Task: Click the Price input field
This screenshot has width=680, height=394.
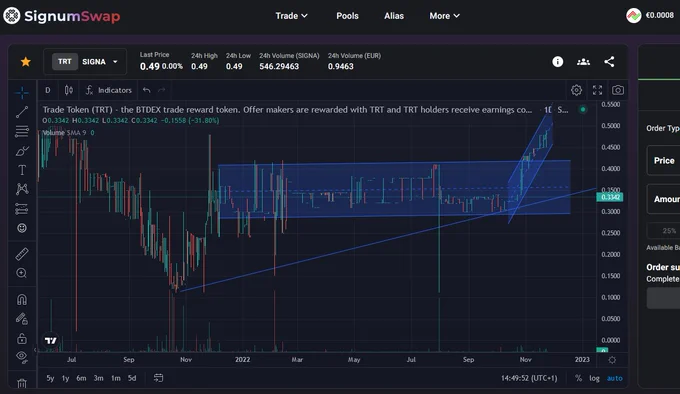Action: tap(663, 160)
